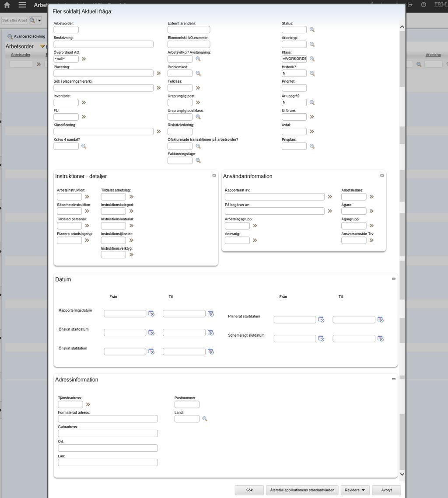Open Är uppgift? lookup magnifier
The height and width of the screenshot is (498, 448).
(312, 102)
